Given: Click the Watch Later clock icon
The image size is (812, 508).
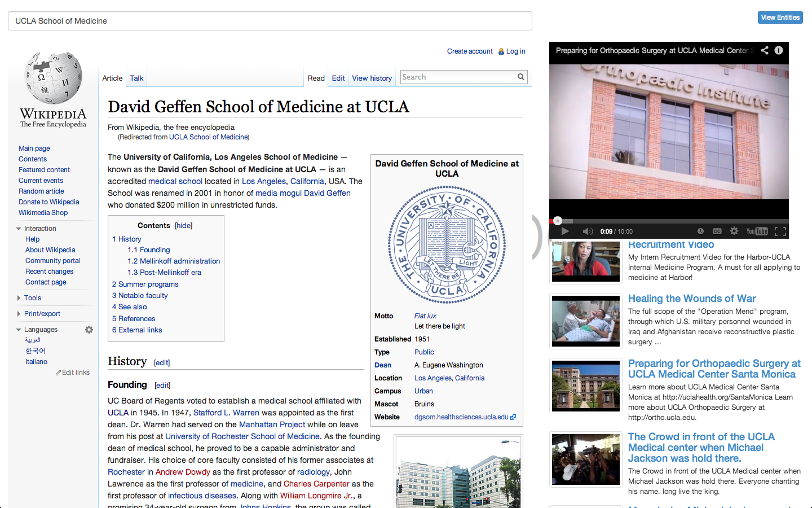Looking at the screenshot, I should [700, 231].
